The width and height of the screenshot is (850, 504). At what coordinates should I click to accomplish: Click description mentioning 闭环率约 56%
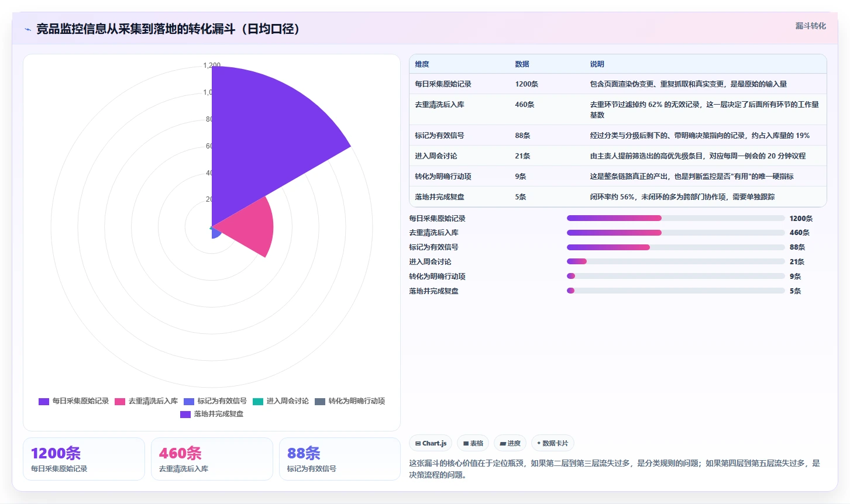pyautogui.click(x=682, y=197)
